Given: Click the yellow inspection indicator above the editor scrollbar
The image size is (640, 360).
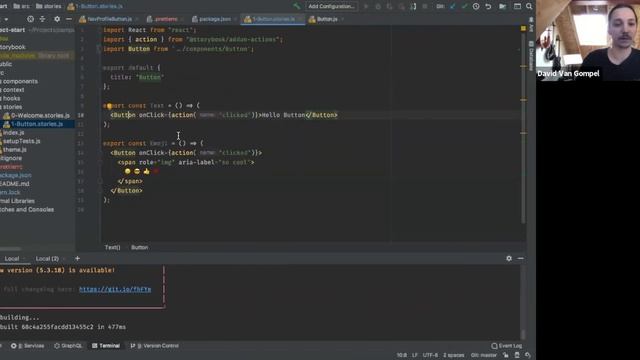Looking at the screenshot, I should [x=523, y=29].
